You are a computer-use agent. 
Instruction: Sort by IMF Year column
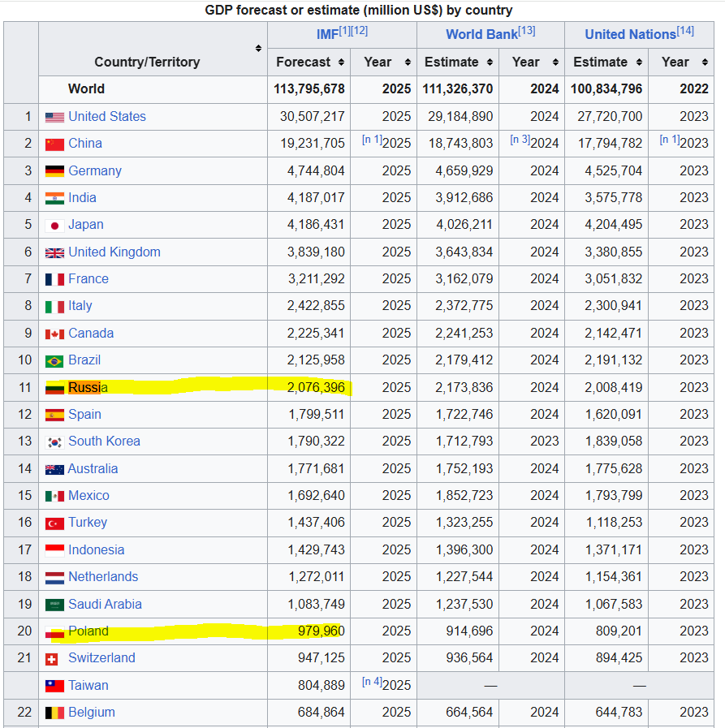point(408,62)
